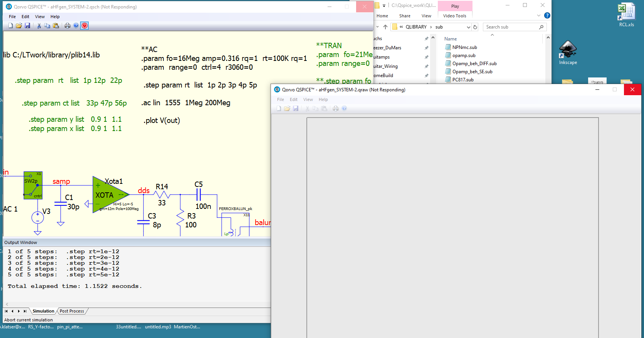This screenshot has width=644, height=338.
Task: Switch to Simulation output tab
Action: click(44, 311)
